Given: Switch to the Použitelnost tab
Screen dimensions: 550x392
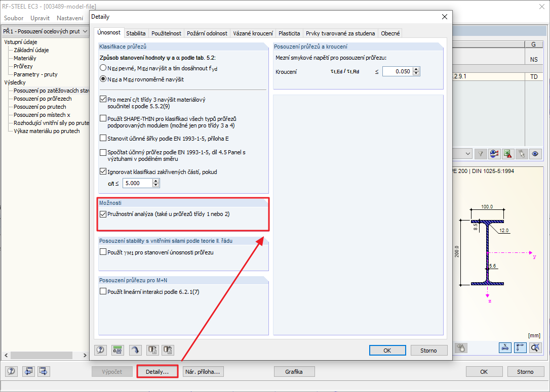Looking at the screenshot, I should coord(166,33).
